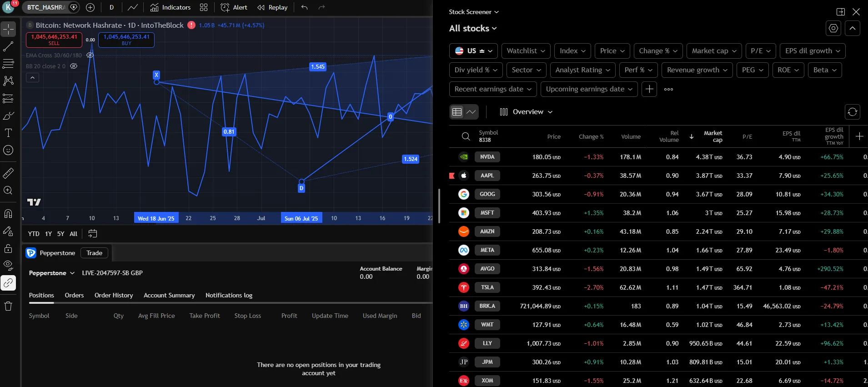Open the emoji icons tool
This screenshot has width=868, height=387.
point(8,150)
